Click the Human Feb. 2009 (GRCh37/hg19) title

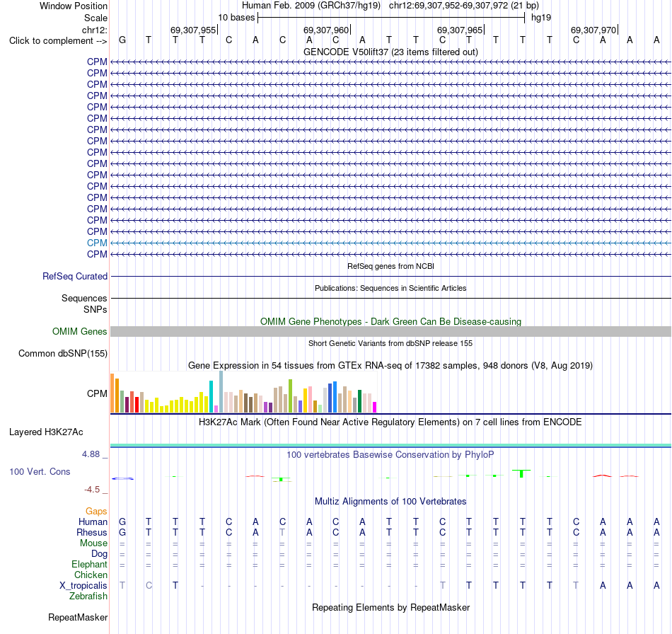pyautogui.click(x=311, y=6)
